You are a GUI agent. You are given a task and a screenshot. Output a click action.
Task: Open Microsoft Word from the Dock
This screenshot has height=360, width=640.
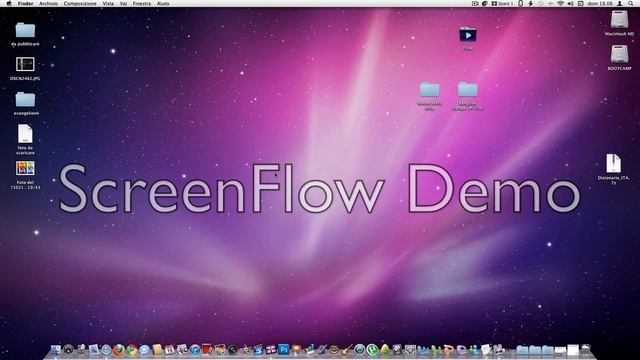423,350
